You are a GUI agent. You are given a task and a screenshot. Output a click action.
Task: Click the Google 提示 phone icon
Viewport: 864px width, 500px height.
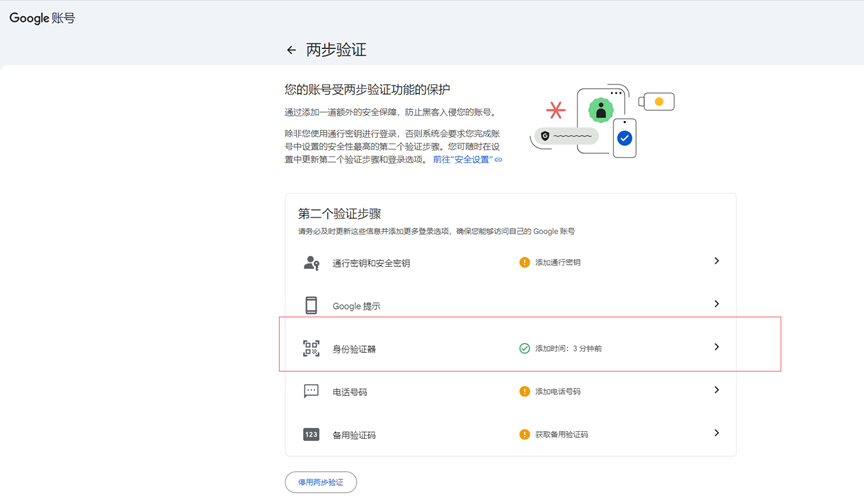click(311, 306)
